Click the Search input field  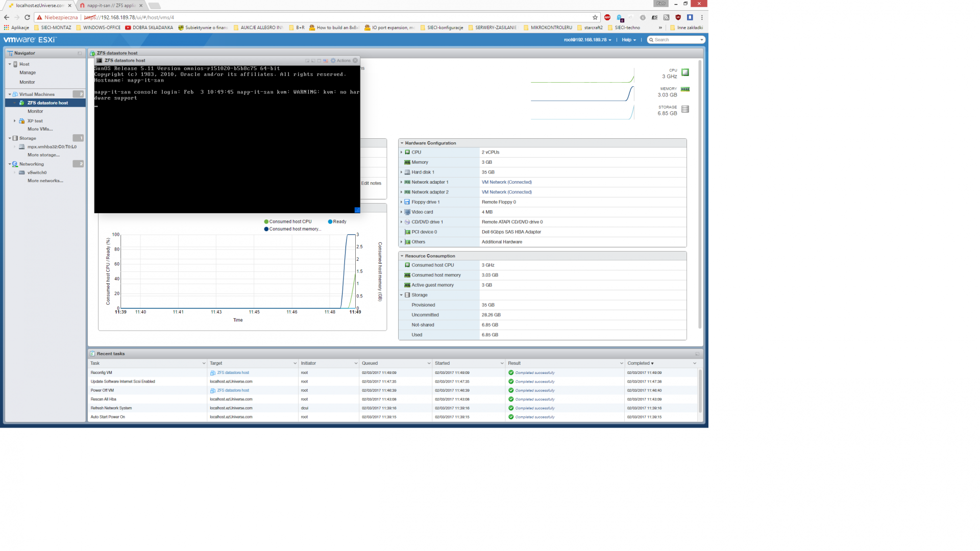click(x=676, y=40)
